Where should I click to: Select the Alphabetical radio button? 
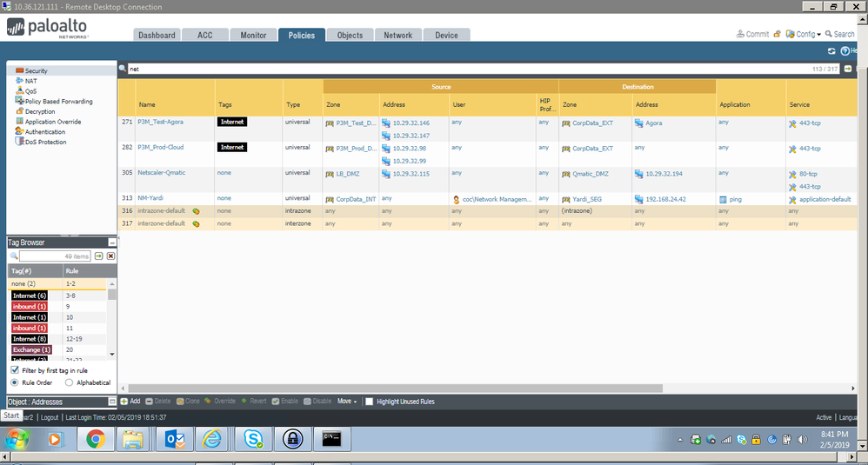point(68,382)
